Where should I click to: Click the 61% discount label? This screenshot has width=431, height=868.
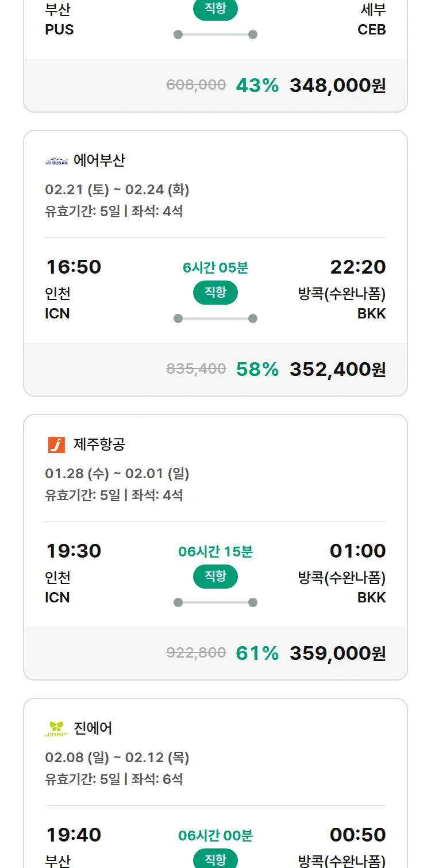point(257,653)
